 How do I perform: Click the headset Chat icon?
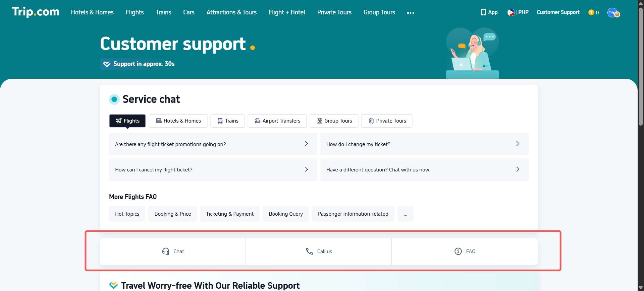click(165, 251)
